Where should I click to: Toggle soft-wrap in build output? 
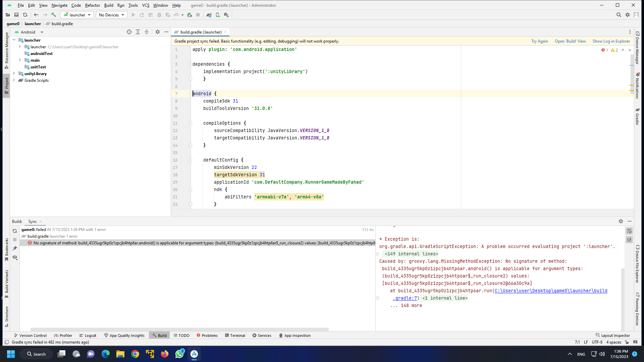[x=629, y=231]
